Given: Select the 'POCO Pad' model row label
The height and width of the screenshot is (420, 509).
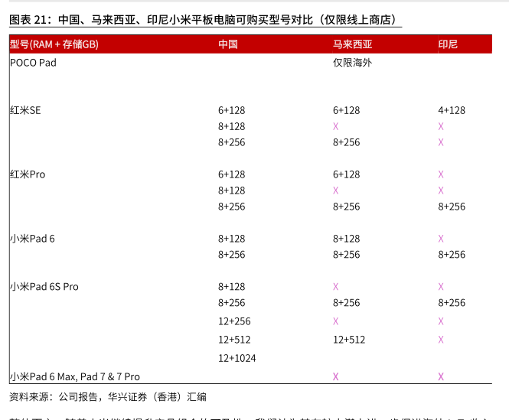Looking at the screenshot, I should tap(33, 63).
